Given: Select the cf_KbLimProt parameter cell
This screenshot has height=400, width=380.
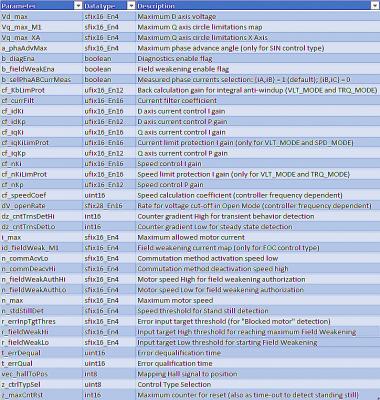Looking at the screenshot, I should coord(41,90).
